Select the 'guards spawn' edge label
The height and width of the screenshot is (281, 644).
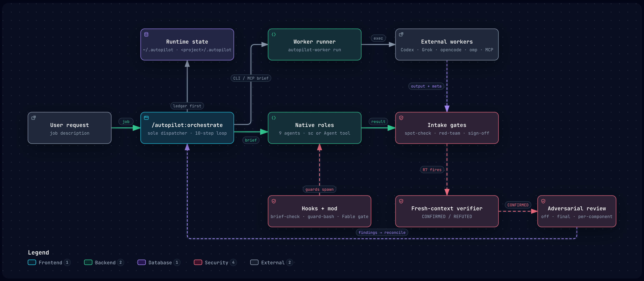tap(319, 189)
